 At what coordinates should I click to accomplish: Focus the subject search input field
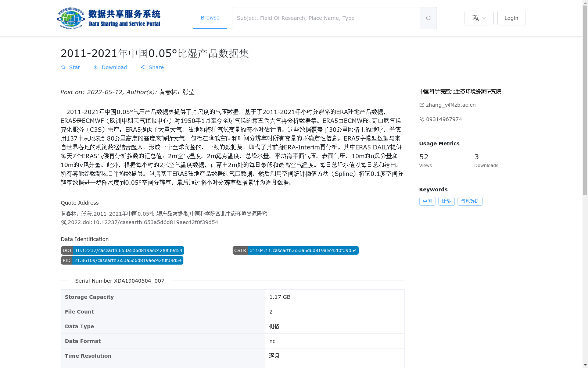pyautogui.click(x=326, y=18)
